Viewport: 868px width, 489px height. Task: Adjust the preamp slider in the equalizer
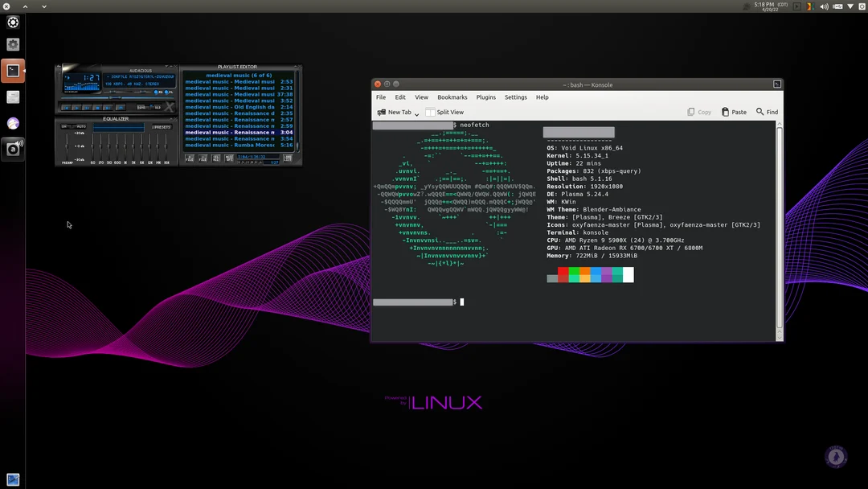coord(67,146)
